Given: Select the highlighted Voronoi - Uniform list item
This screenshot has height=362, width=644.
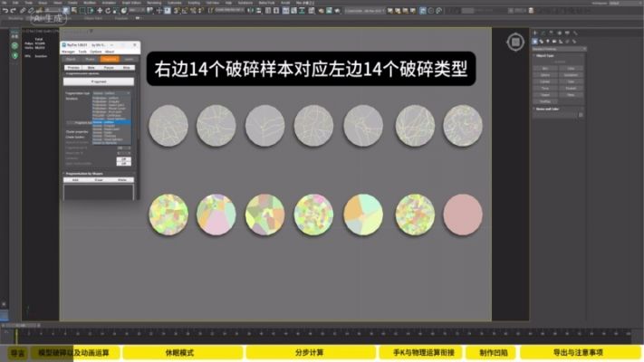Looking at the screenshot, I should [111, 122].
